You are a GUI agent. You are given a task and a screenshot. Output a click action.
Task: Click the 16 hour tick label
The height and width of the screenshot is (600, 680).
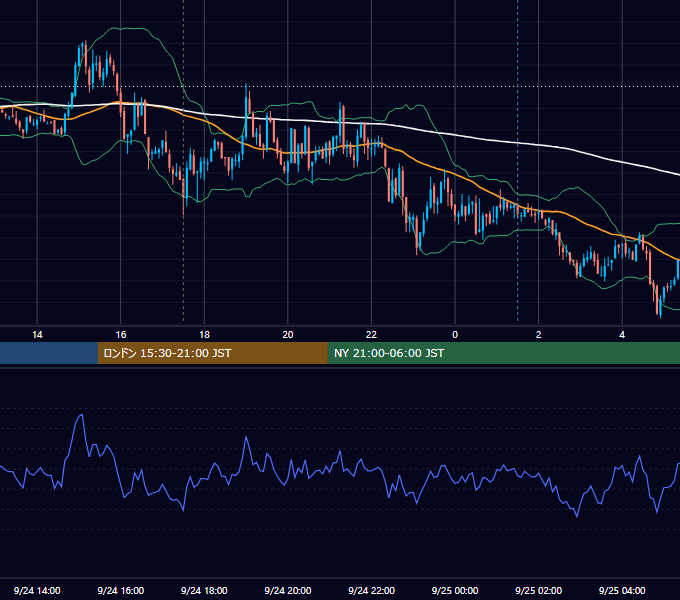click(121, 335)
